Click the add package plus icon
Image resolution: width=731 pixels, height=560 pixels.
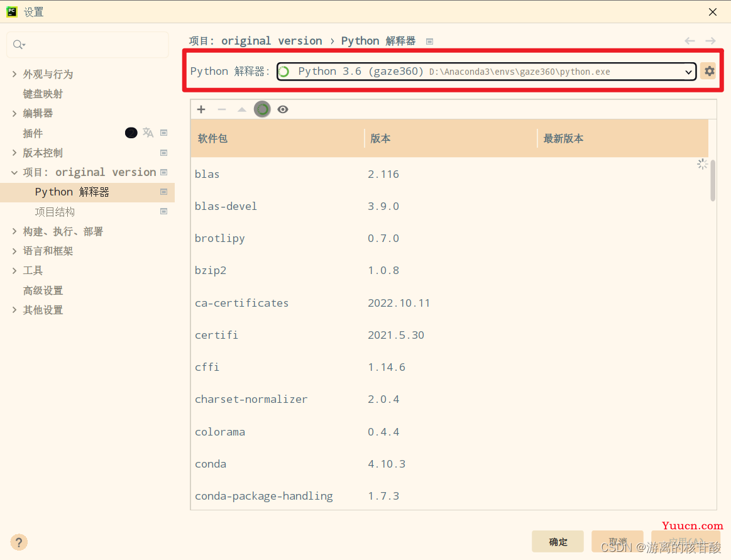[201, 109]
